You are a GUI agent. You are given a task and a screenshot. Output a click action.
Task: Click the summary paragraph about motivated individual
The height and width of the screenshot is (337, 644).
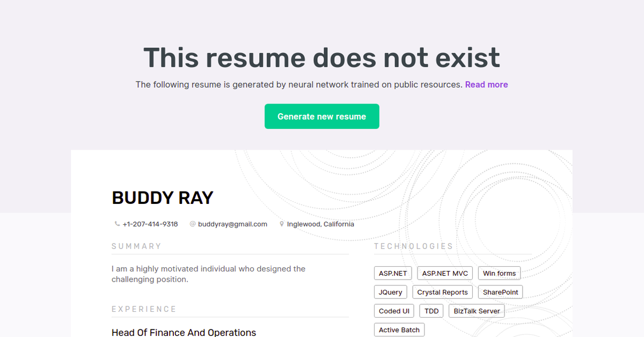click(x=208, y=274)
